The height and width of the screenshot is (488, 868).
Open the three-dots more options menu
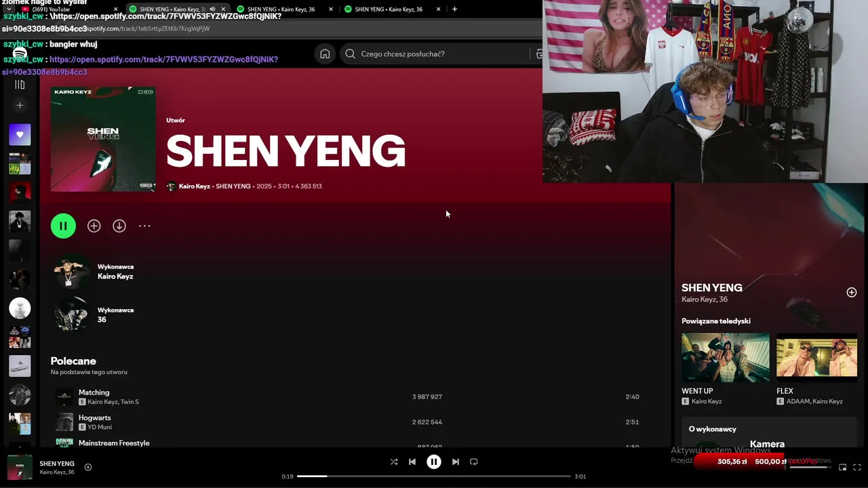coord(144,226)
